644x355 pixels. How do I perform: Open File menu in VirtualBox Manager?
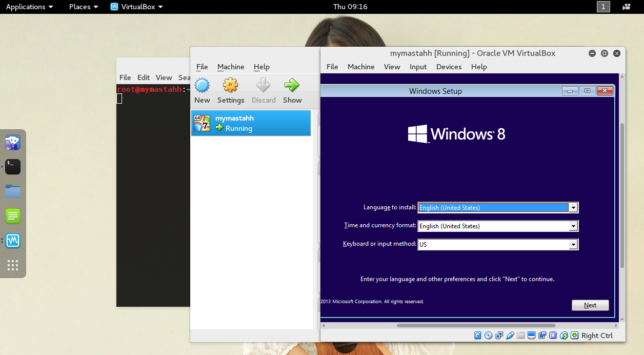202,67
